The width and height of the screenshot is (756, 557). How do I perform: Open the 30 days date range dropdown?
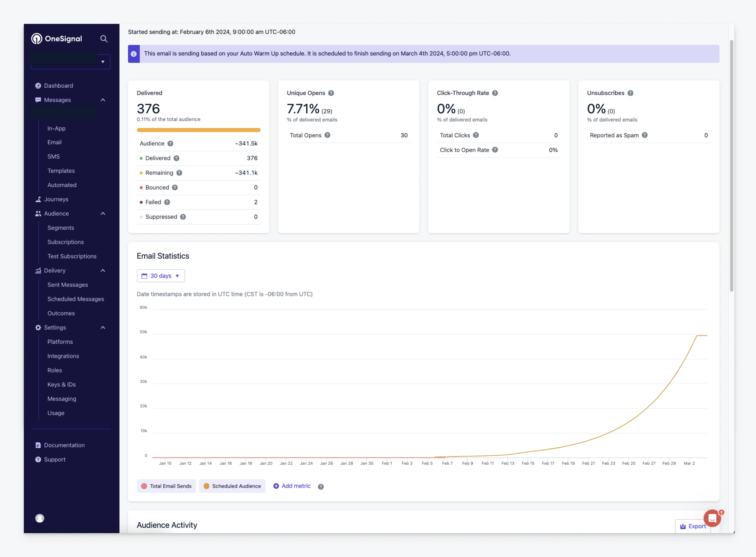pyautogui.click(x=161, y=275)
